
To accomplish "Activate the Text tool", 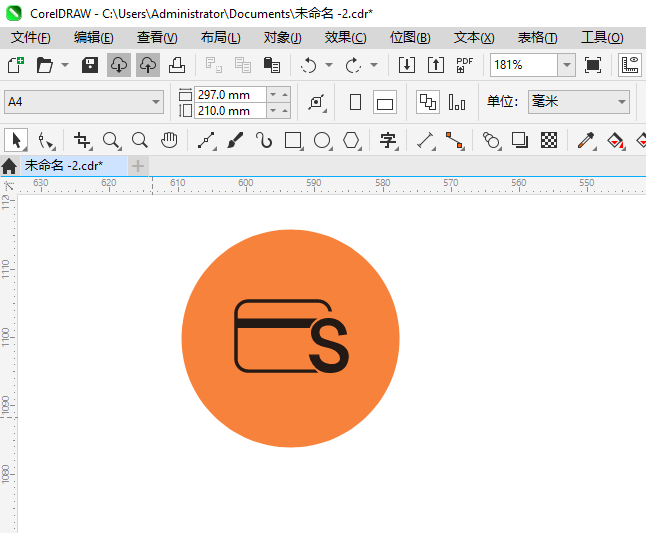I will (x=388, y=140).
